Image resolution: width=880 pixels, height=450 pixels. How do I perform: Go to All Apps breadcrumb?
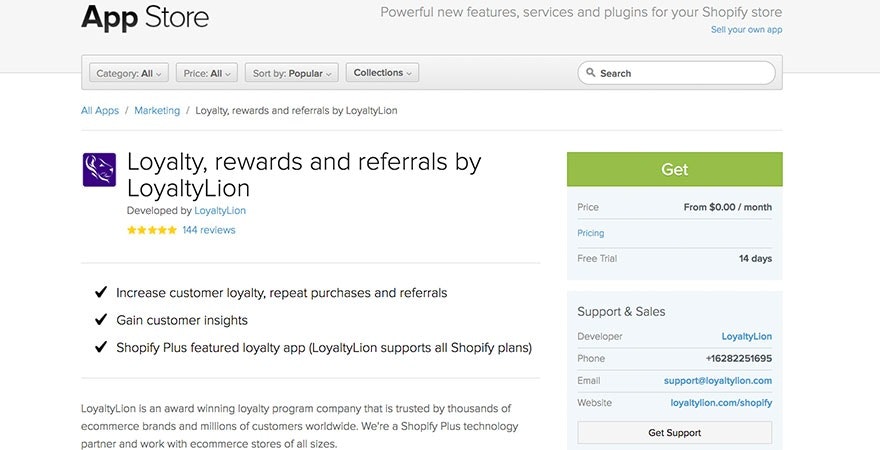[100, 111]
